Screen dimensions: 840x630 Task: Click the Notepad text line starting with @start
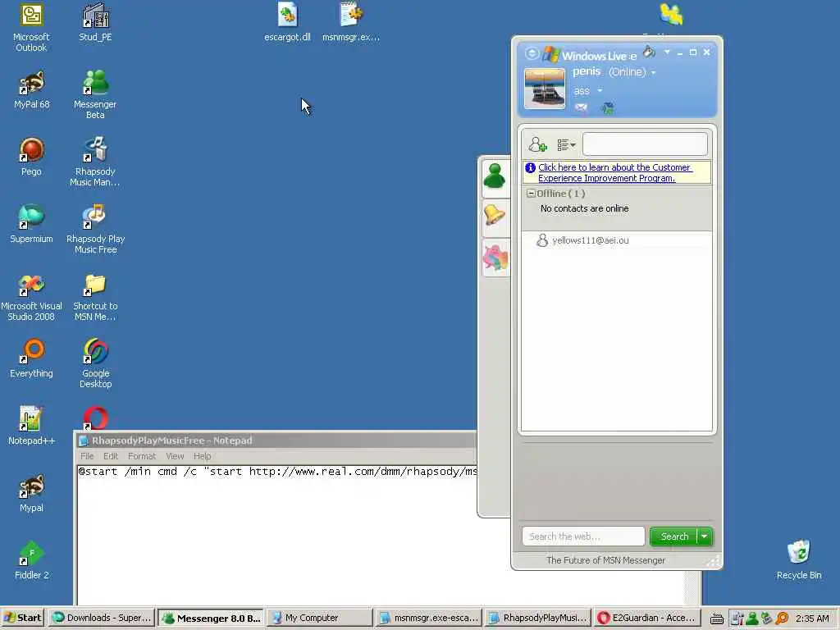(277, 472)
